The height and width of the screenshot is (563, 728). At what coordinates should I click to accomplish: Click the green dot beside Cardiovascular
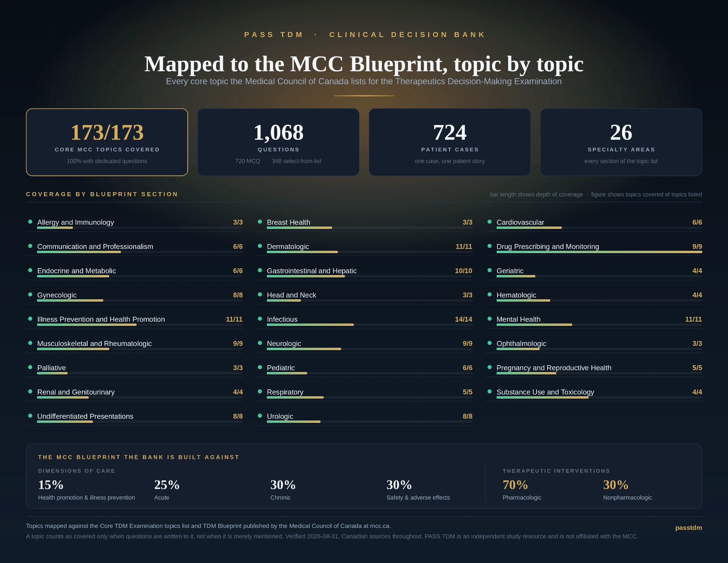click(490, 222)
